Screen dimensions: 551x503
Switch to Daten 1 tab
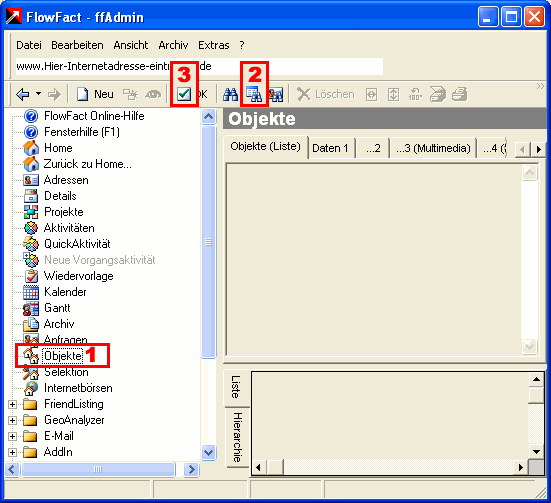(331, 148)
